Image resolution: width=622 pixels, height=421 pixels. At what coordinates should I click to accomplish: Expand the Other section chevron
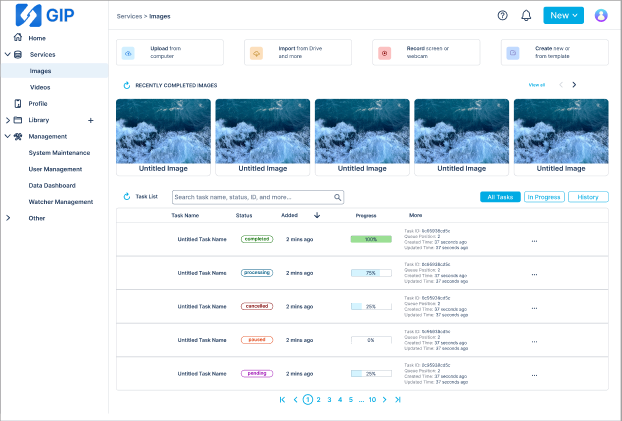click(x=8, y=218)
